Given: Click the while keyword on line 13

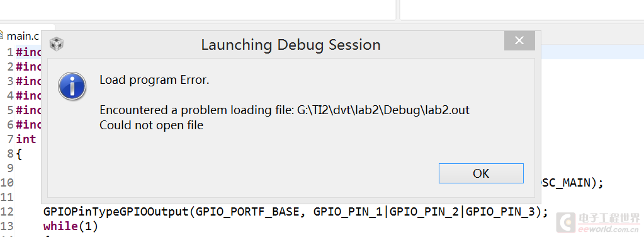Looking at the screenshot, I should click(x=60, y=226).
